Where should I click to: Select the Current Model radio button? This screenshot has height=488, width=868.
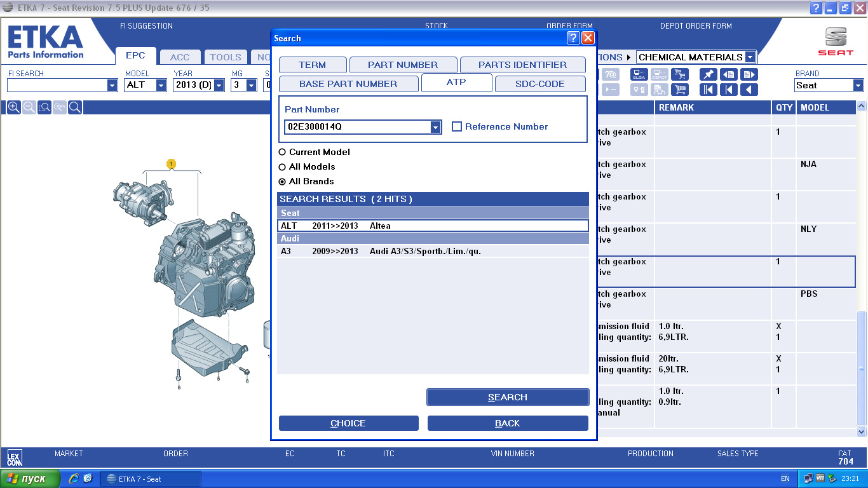282,152
